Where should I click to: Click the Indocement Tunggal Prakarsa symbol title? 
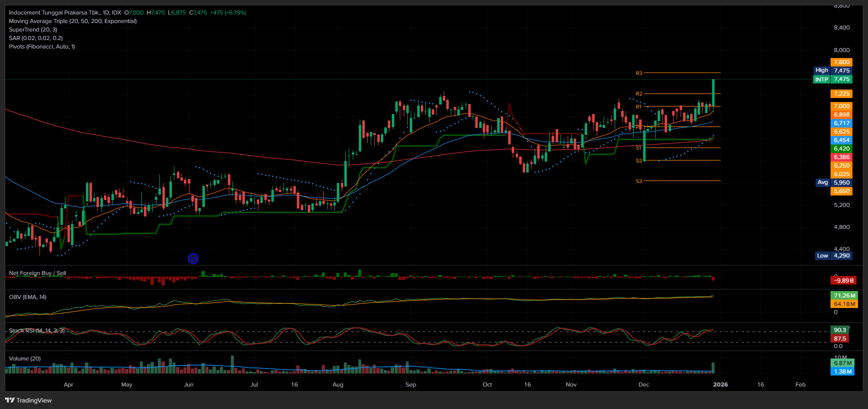65,12
